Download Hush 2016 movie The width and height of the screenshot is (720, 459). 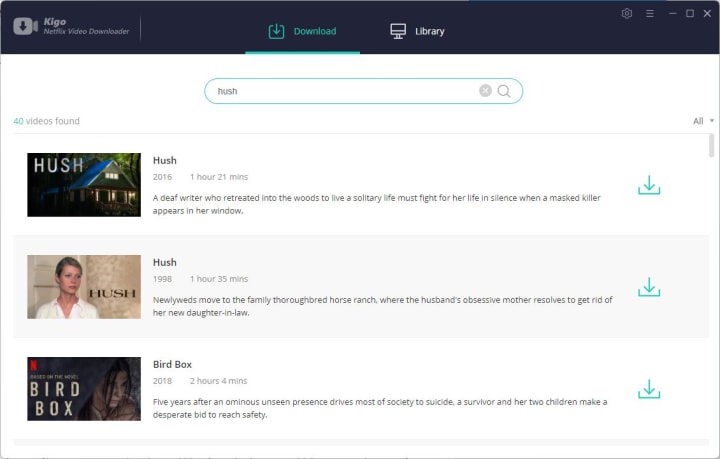[649, 185]
